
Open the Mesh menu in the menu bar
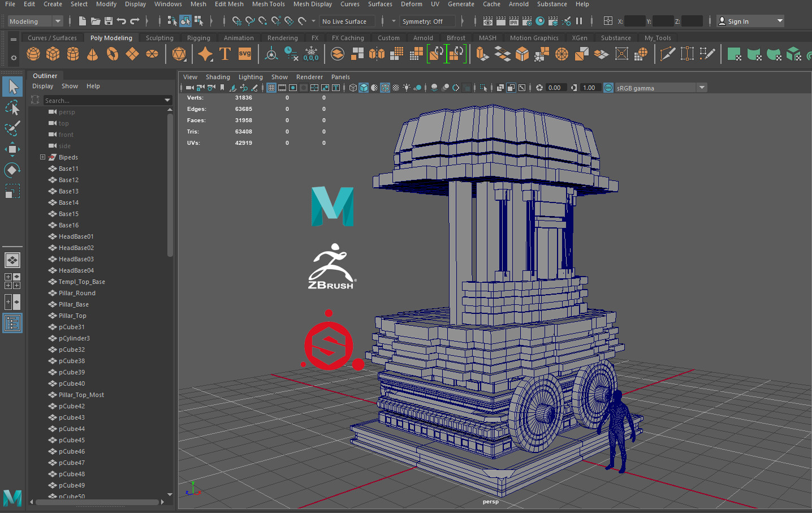(198, 5)
